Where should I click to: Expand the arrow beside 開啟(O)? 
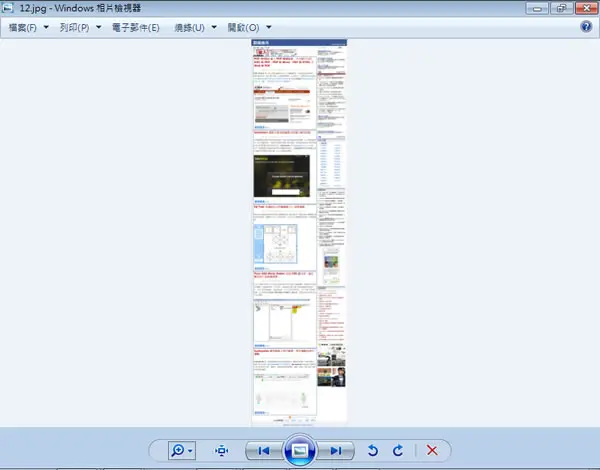click(x=269, y=27)
